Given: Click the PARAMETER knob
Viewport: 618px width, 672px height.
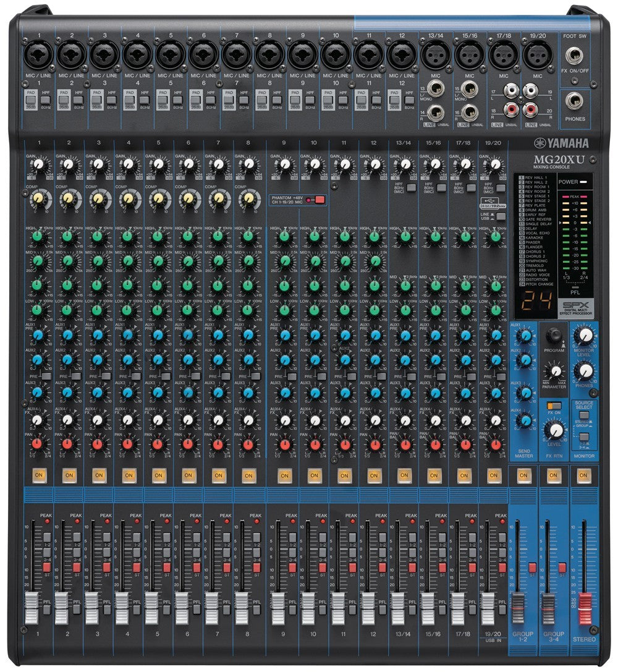Looking at the screenshot, I should coord(556,371).
